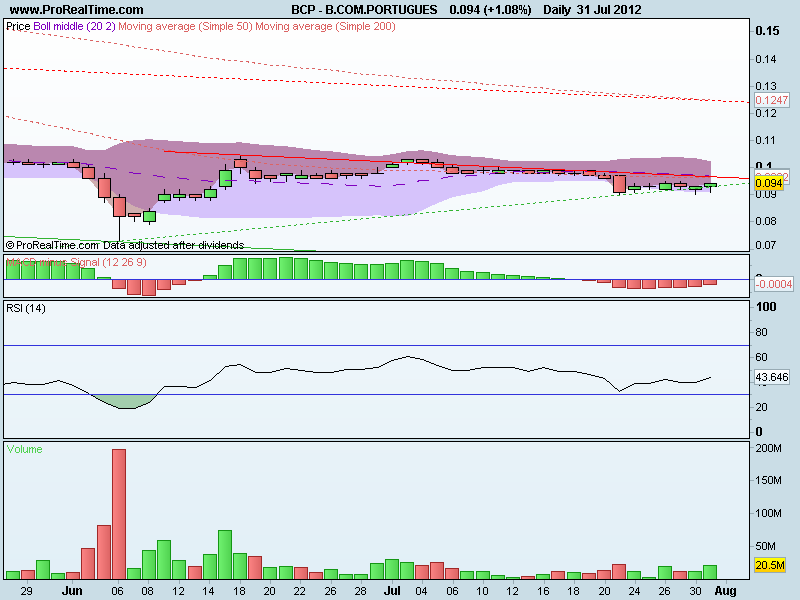Screen dimensions: 800x600
Task: Click the 24 date axis label
Action: (634, 591)
